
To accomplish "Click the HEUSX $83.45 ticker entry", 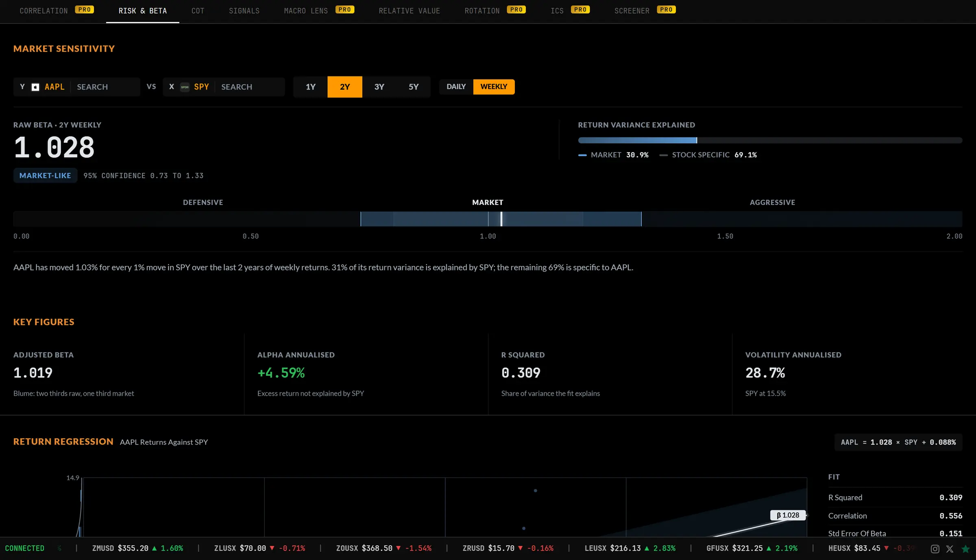I will pyautogui.click(x=871, y=549).
